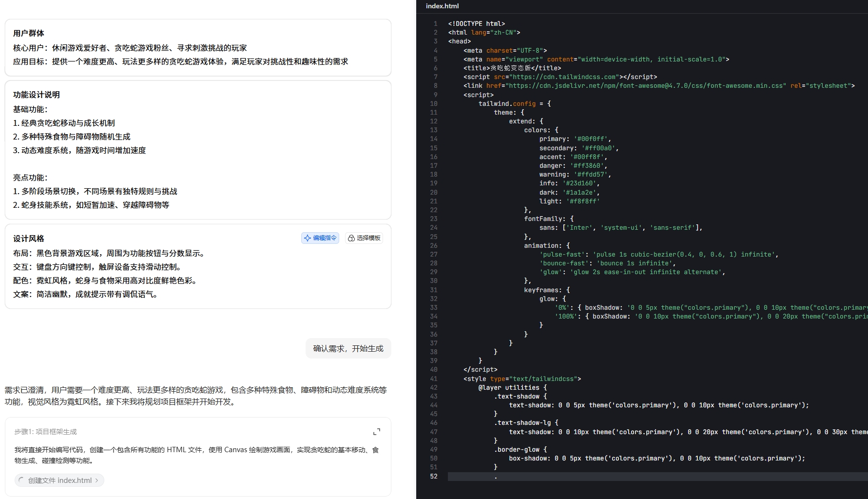
Task: Click the loading spinner beside 创建文件
Action: (x=21, y=480)
